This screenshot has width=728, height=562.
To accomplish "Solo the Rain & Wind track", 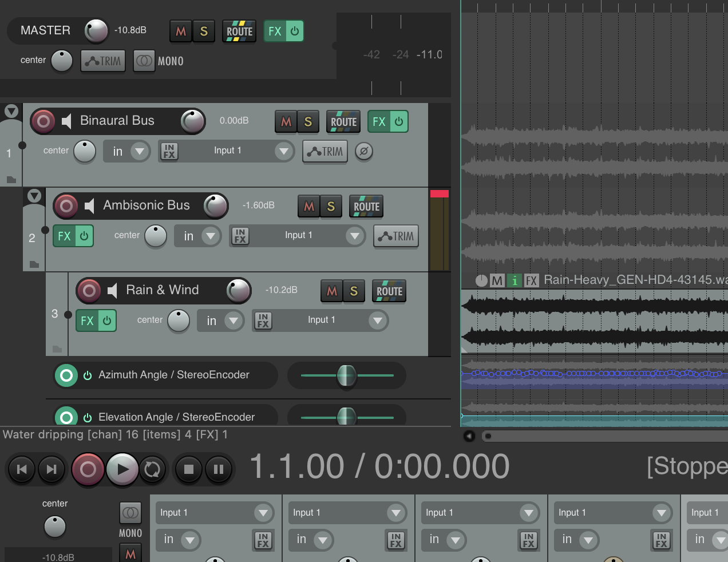I will [x=354, y=291].
